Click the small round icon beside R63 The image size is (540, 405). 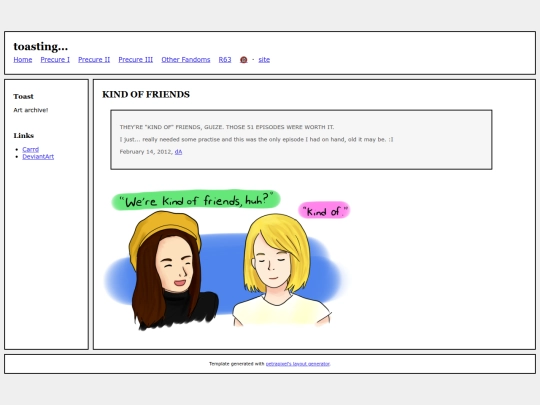point(243,60)
